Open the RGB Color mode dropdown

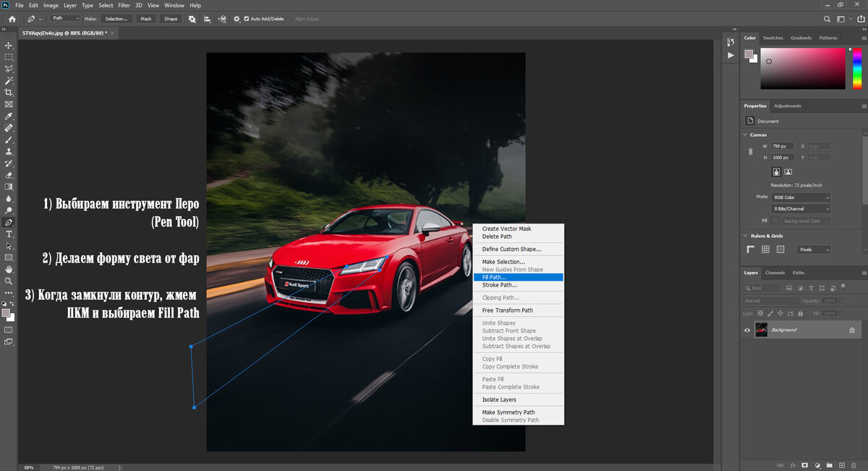(801, 197)
